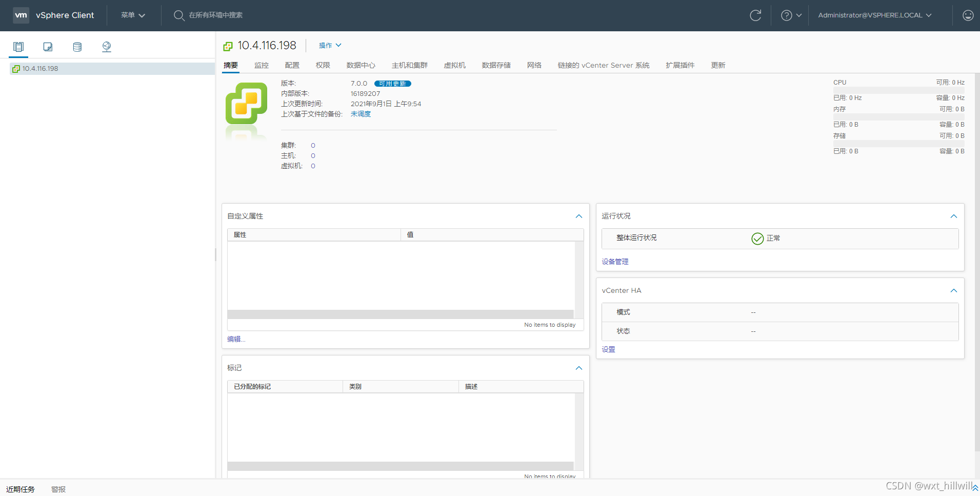Click the main page vertical scrollbar

tap(977, 262)
